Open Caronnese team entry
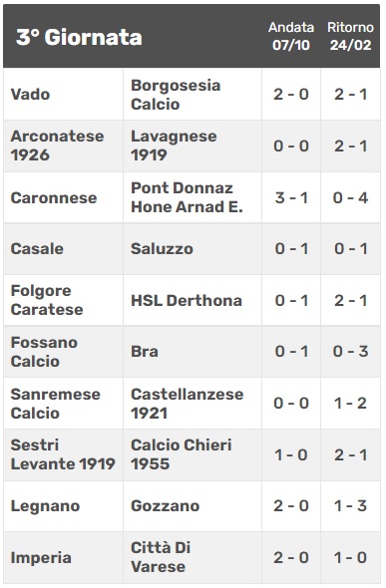 pos(54,197)
